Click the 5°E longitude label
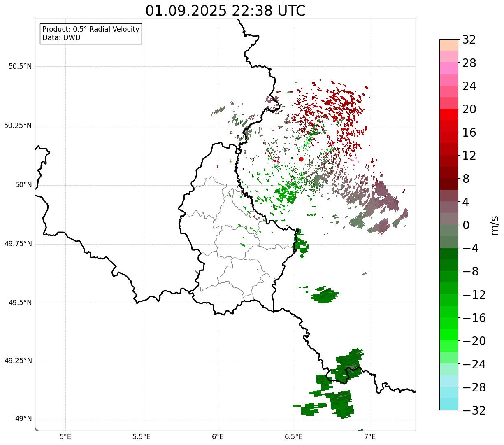 click(65, 436)
